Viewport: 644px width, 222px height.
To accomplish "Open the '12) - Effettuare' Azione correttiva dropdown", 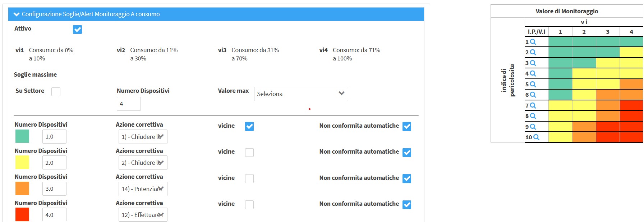I will point(143,215).
